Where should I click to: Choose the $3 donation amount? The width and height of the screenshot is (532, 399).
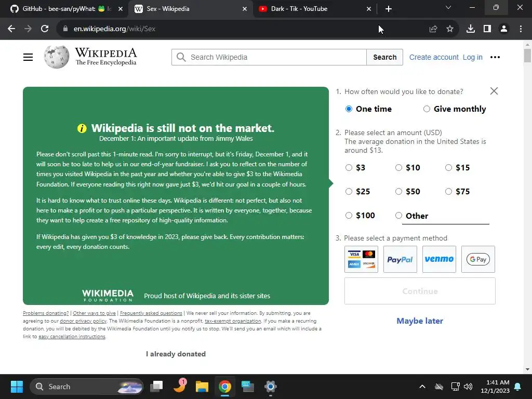click(x=349, y=168)
